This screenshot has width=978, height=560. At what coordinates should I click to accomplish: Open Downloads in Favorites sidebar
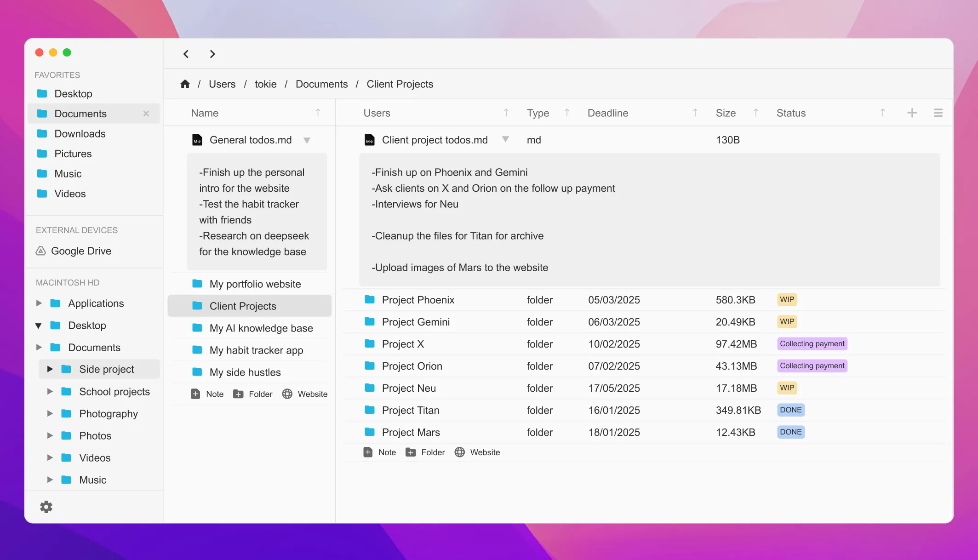click(80, 134)
